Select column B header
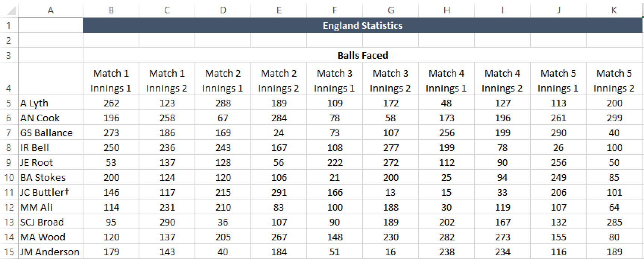This screenshot has height=259, width=644. [x=111, y=10]
